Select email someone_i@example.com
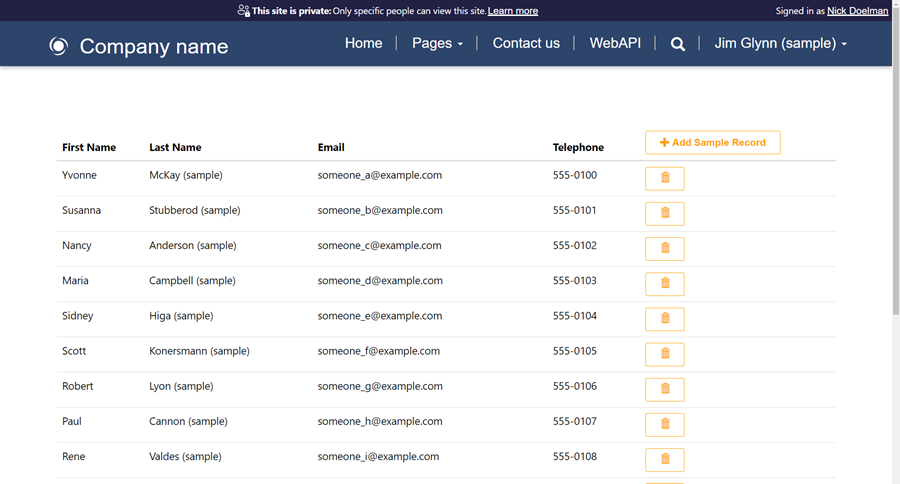This screenshot has height=484, width=900. (378, 456)
